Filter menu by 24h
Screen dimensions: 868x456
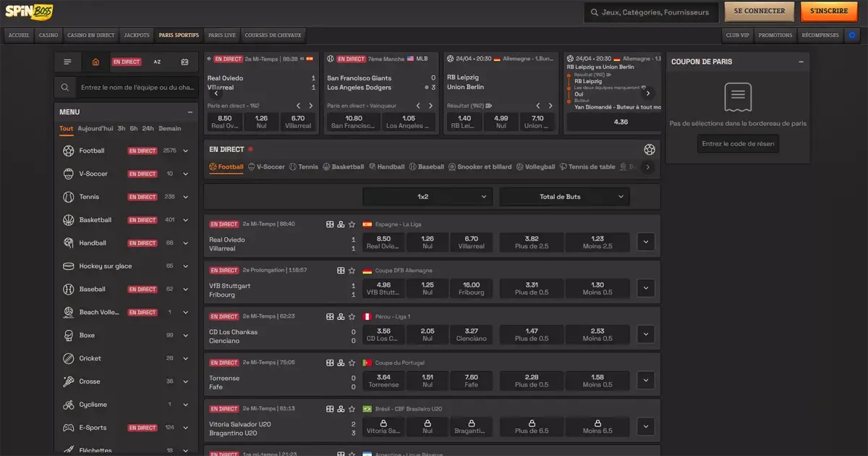[148, 128]
